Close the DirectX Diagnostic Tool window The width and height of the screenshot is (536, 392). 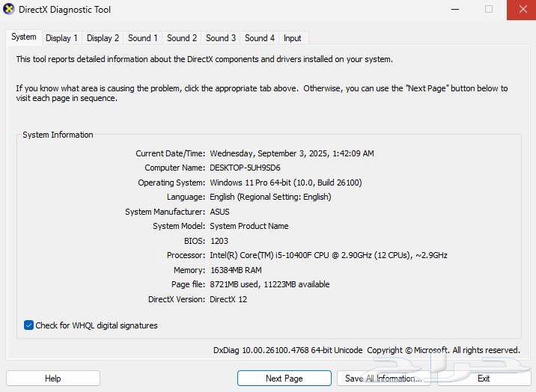coord(520,10)
